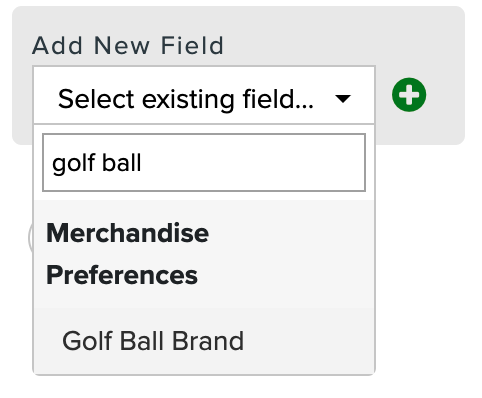
Task: Click the green plus add-field icon
Action: [409, 95]
